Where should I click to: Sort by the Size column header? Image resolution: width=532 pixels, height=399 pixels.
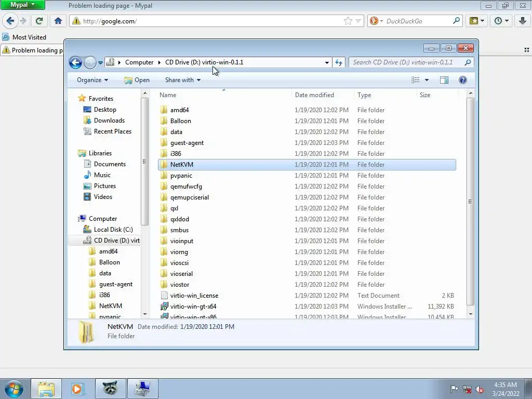tap(425, 95)
